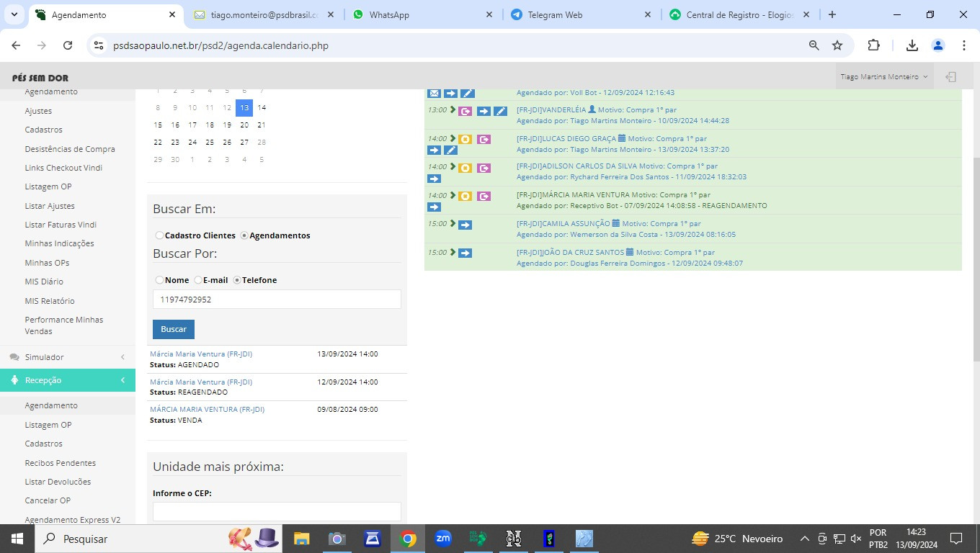Open Recibos Pendentes menu item
The height and width of the screenshot is (553, 980).
pos(61,463)
